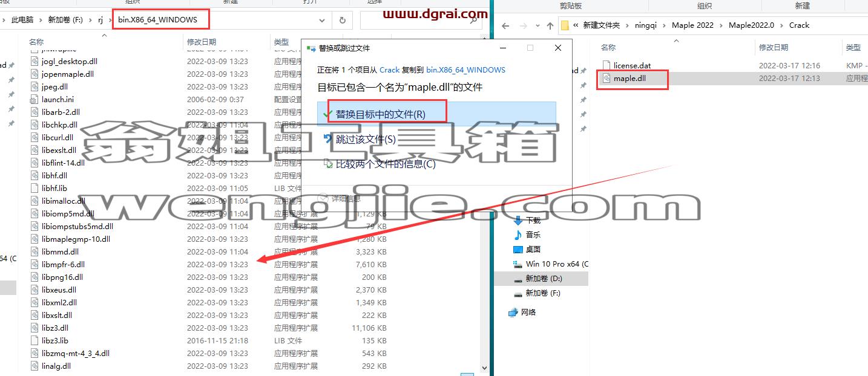Select libchkp.dll file
The width and height of the screenshot is (868, 376).
[x=59, y=125]
